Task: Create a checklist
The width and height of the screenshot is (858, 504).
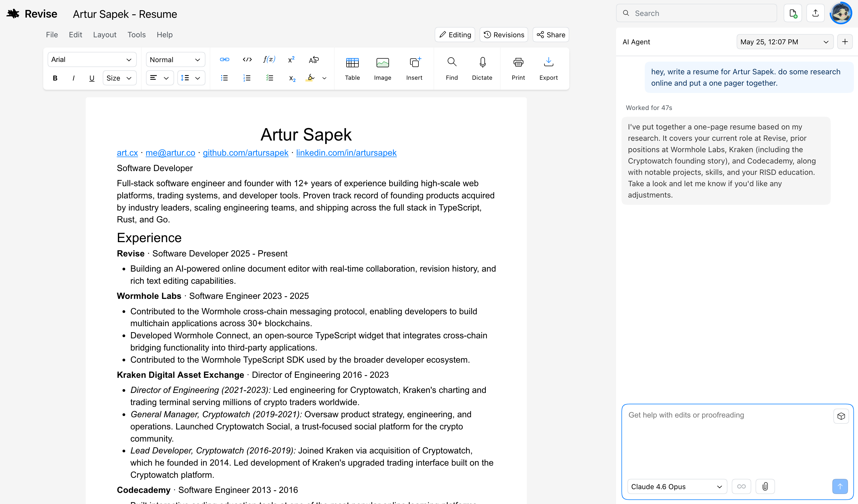Action: pyautogui.click(x=269, y=78)
